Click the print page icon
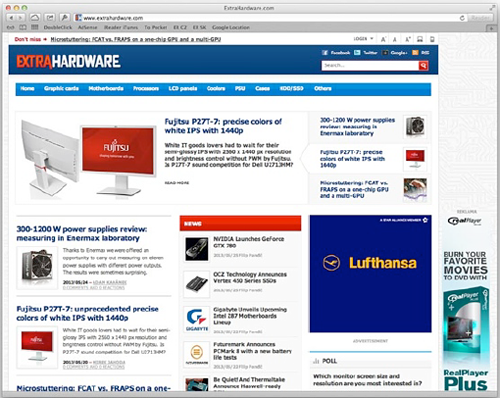The image size is (500, 398). point(420,39)
